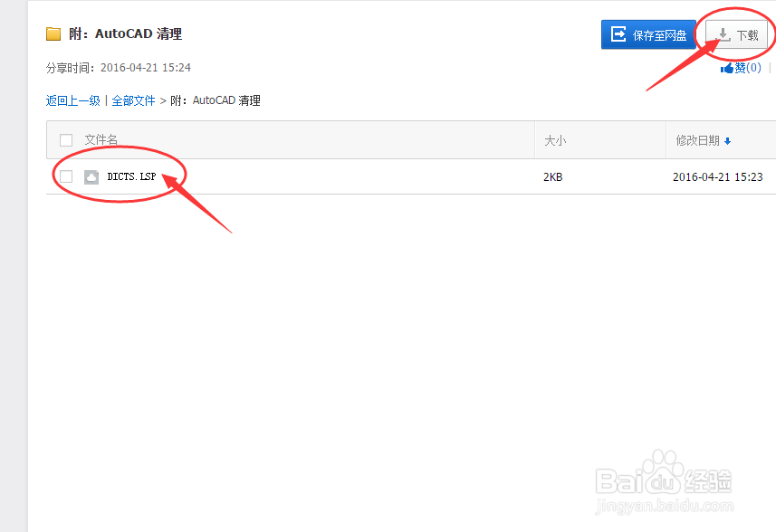Open the DICTS.LSP file link
This screenshot has height=532, width=776.
click(129, 176)
